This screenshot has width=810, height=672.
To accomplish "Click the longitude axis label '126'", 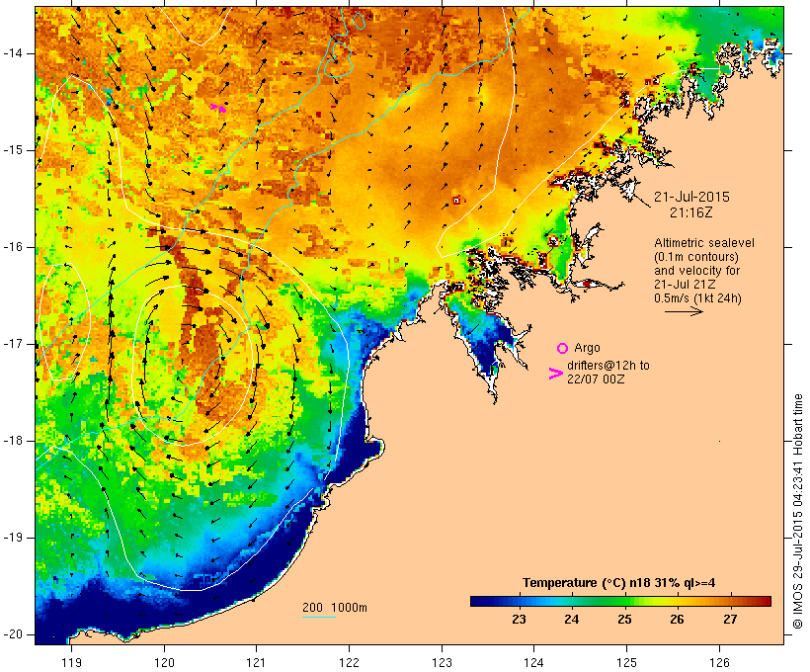I will click(719, 662).
